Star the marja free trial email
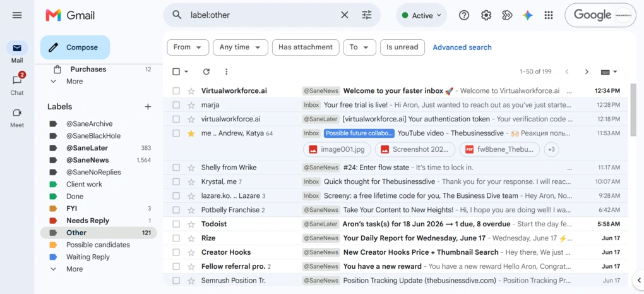This screenshot has height=294, width=644. point(191,105)
